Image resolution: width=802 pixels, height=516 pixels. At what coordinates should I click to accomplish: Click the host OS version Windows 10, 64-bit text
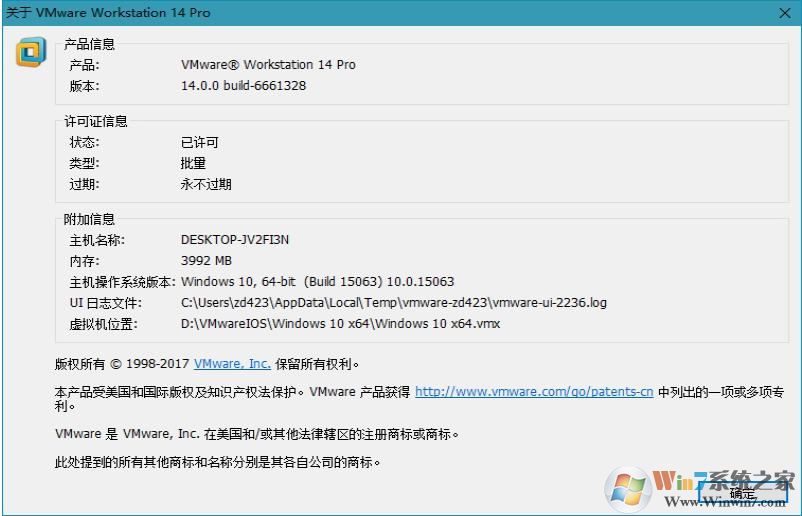coord(318,282)
